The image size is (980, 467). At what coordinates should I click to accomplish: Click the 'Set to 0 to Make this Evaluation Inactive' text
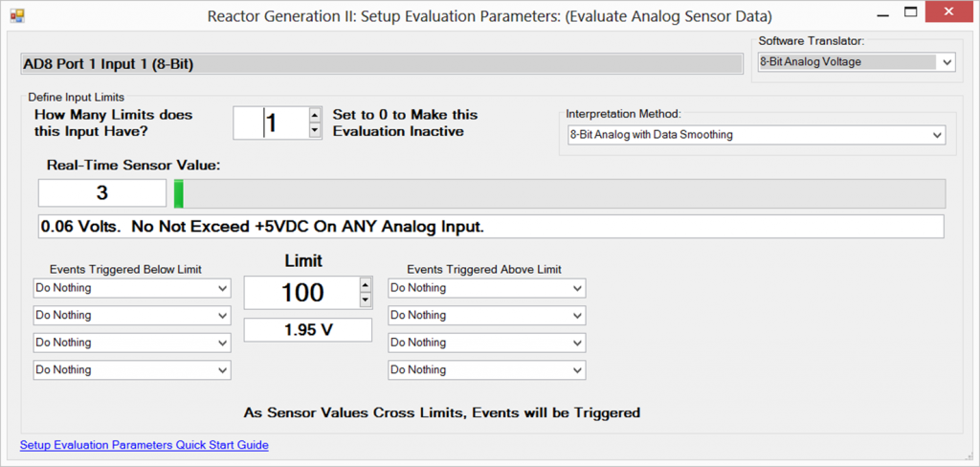coord(405,123)
